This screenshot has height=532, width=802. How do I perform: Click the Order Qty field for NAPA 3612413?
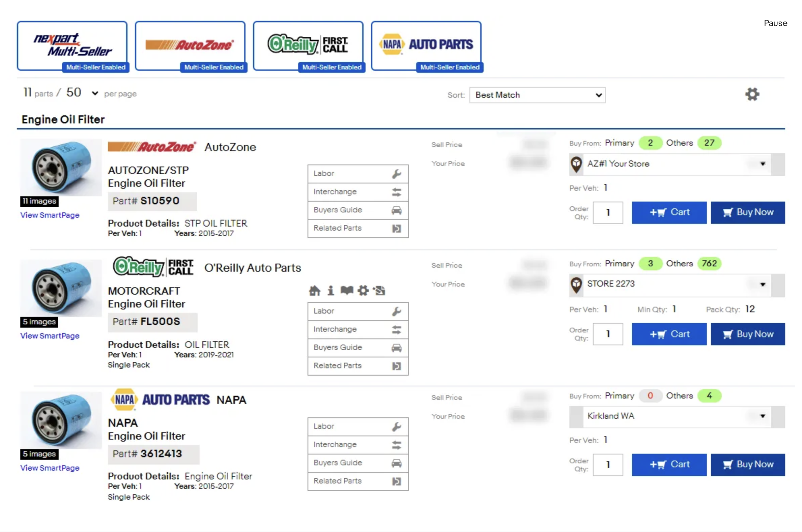(608, 465)
